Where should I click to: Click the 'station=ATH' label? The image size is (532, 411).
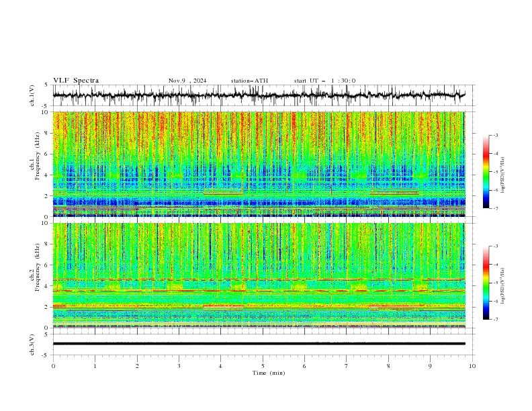[249, 81]
